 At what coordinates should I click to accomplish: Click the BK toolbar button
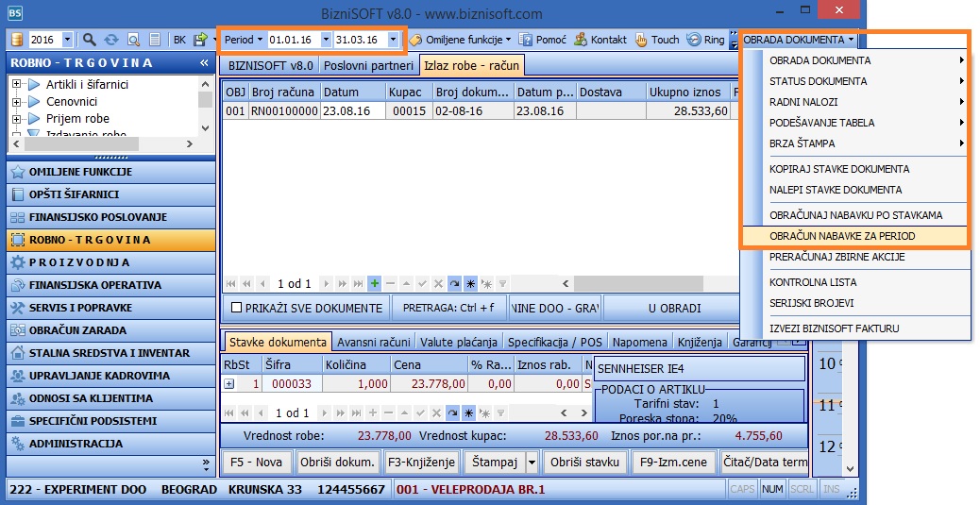coord(179,40)
